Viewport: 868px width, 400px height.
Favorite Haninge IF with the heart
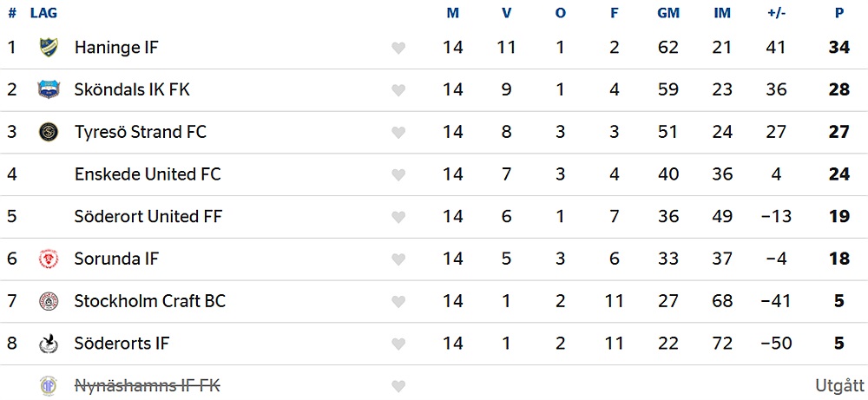[x=398, y=48]
